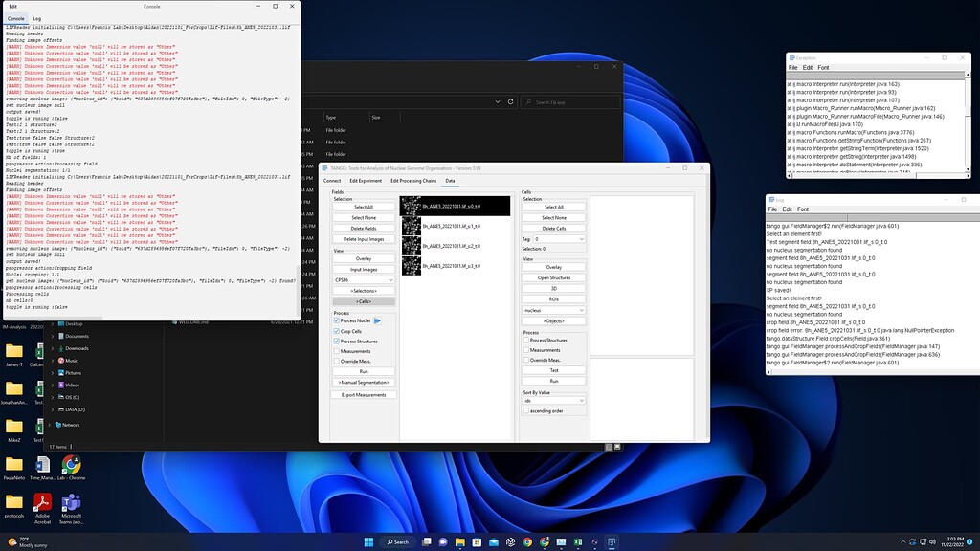Expand the Documents node in the Explorer sidebar

[x=53, y=336]
